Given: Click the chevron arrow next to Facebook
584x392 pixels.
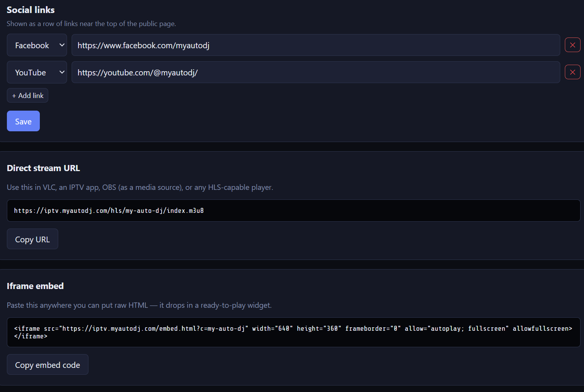Looking at the screenshot, I should click(x=62, y=45).
